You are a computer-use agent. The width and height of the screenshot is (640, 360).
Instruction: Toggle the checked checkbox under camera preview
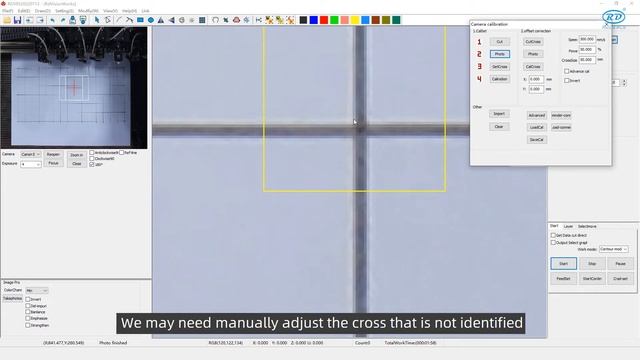point(92,164)
